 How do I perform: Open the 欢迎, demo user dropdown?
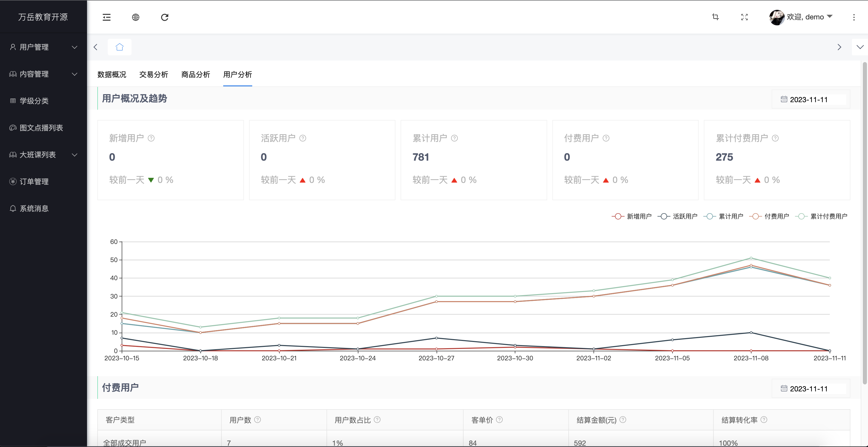tap(809, 17)
